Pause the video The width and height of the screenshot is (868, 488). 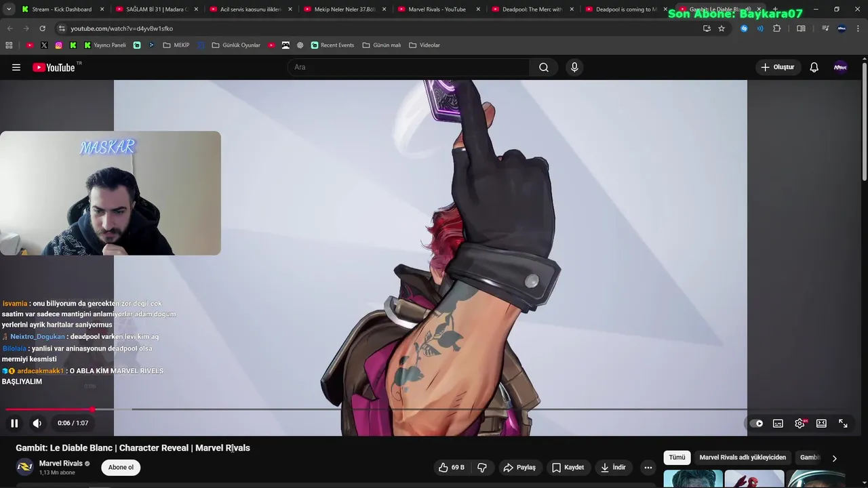(14, 423)
